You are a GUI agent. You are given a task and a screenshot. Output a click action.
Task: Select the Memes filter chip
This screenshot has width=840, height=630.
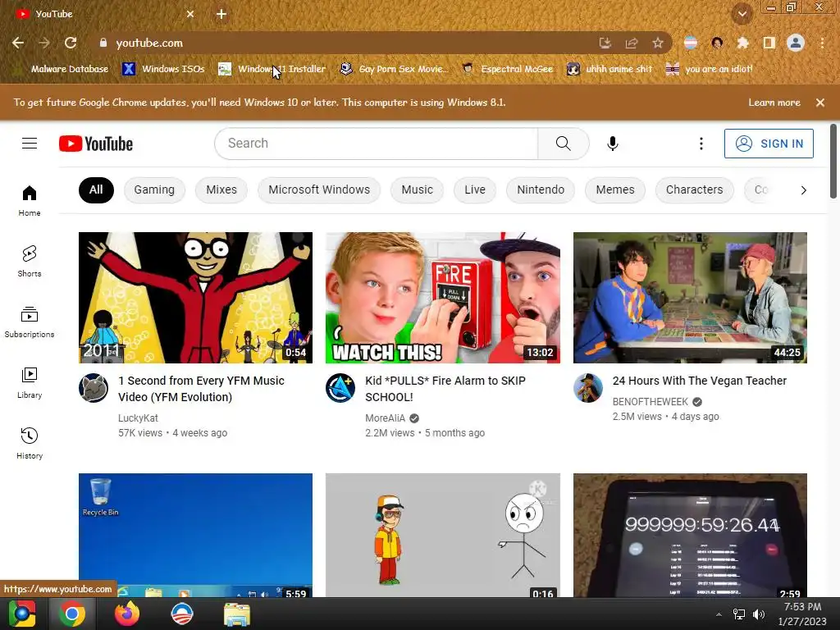click(x=615, y=190)
